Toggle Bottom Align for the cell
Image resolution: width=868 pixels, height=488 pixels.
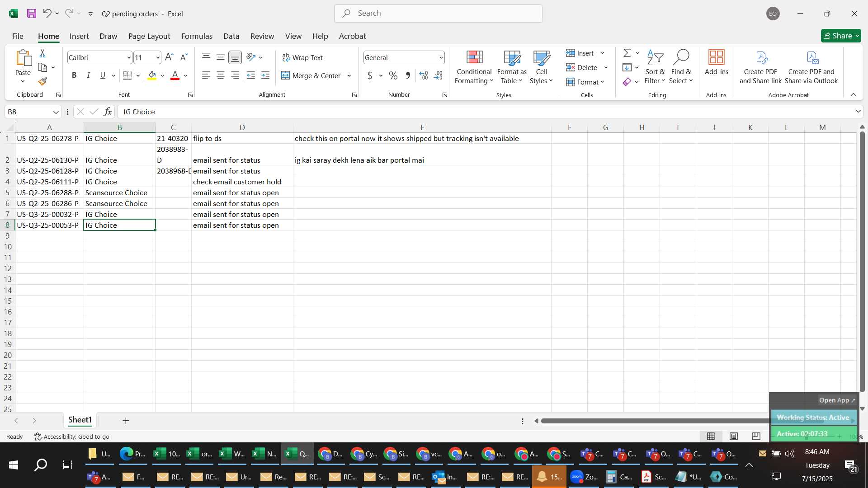(x=235, y=57)
